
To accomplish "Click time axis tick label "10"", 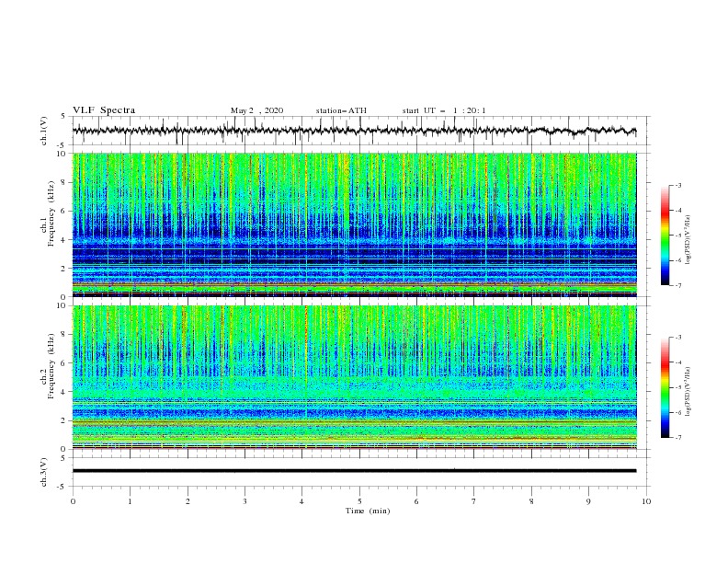I will [x=646, y=501].
